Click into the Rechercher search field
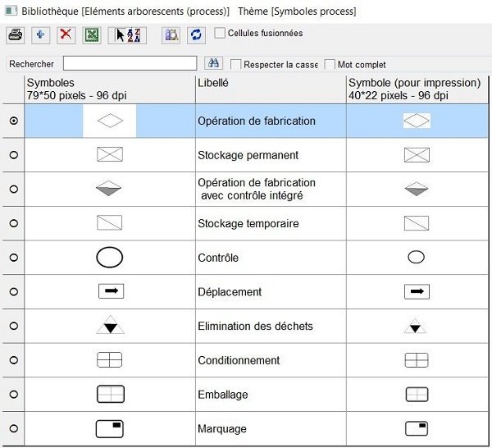 click(130, 63)
